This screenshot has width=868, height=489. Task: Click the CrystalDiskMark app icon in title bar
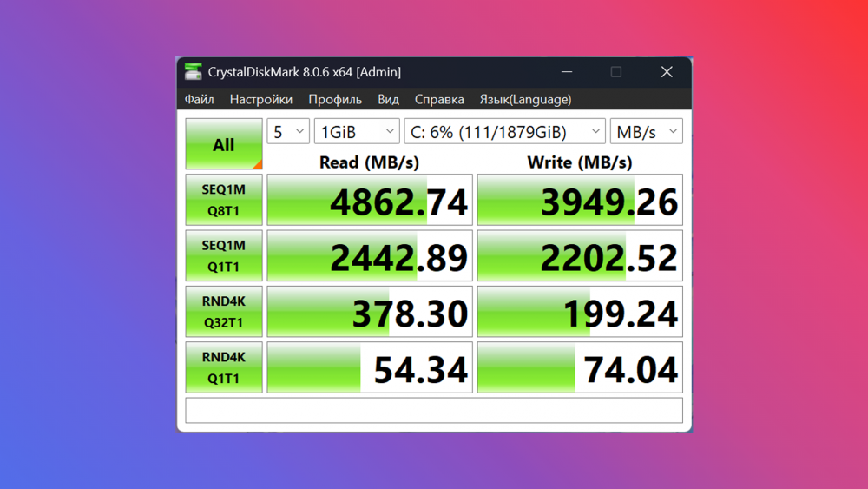pyautogui.click(x=194, y=71)
